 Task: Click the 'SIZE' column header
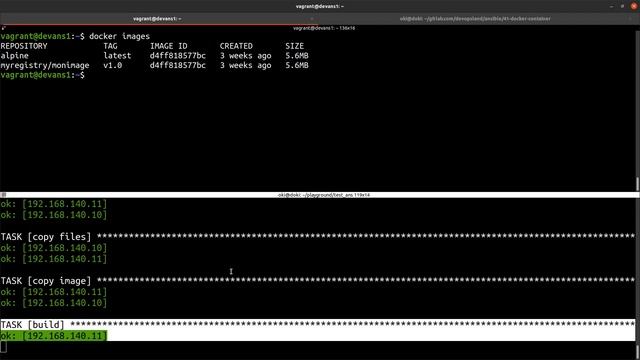[x=294, y=46]
